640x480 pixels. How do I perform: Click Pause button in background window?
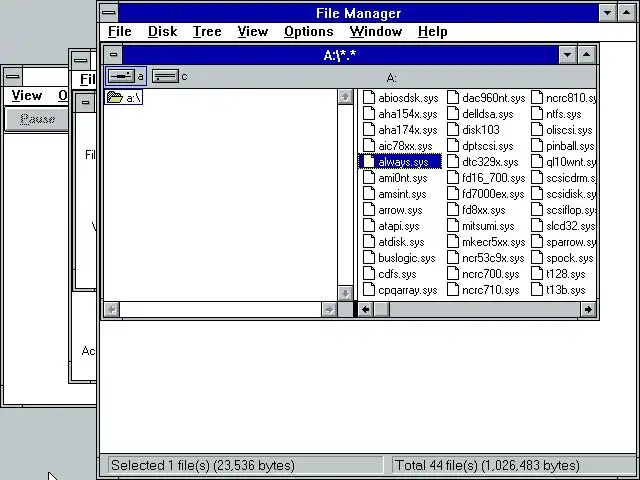coord(37,119)
